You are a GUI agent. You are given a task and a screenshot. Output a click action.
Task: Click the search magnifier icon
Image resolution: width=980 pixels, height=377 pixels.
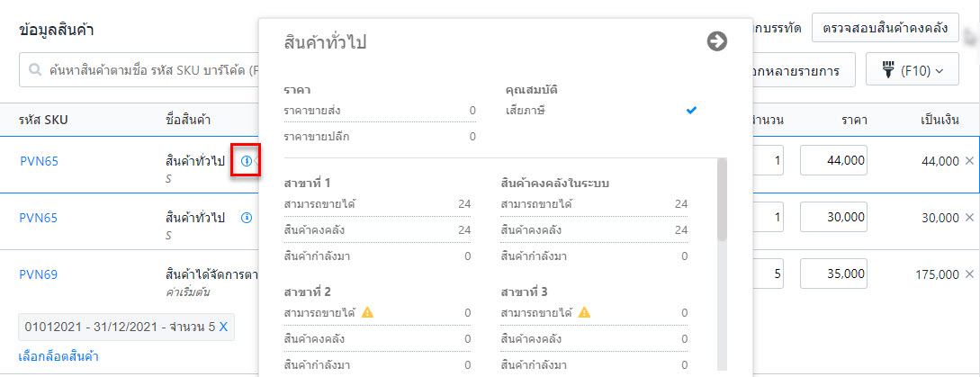(x=35, y=70)
